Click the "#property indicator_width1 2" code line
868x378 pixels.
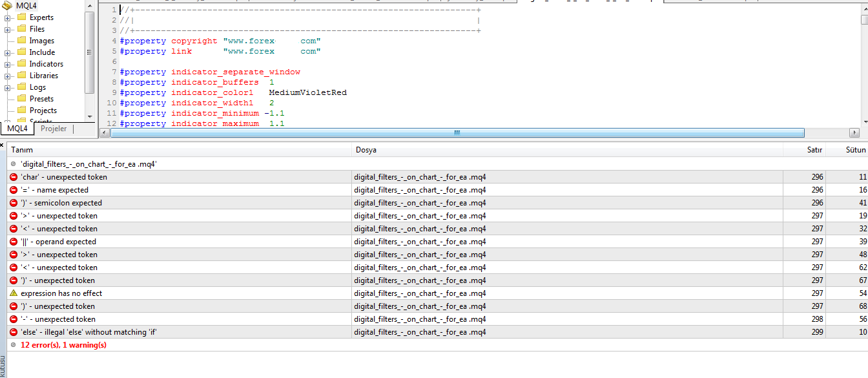(x=197, y=103)
